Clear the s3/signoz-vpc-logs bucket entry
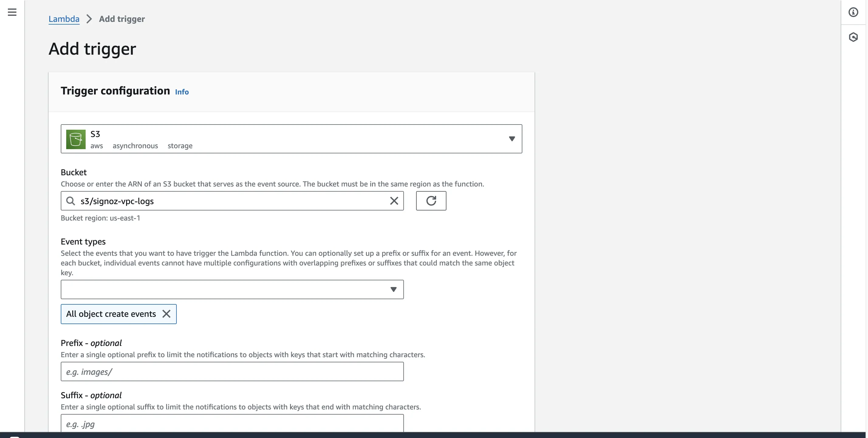Image resolution: width=868 pixels, height=438 pixels. pos(394,201)
